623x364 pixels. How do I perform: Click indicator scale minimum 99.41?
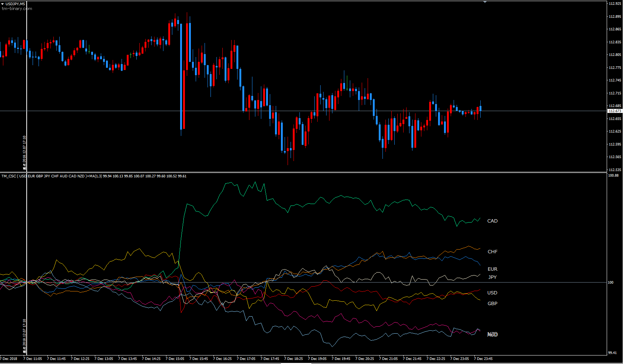point(613,353)
